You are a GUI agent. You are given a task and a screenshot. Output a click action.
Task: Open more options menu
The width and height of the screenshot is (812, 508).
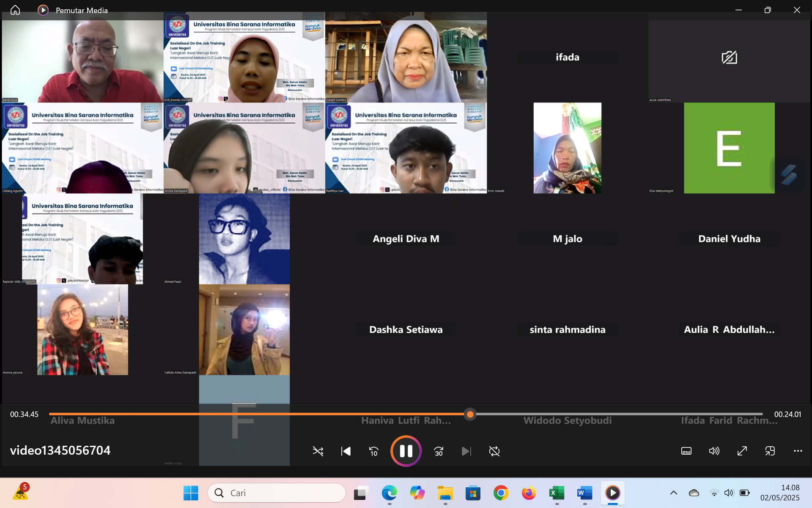pos(798,451)
